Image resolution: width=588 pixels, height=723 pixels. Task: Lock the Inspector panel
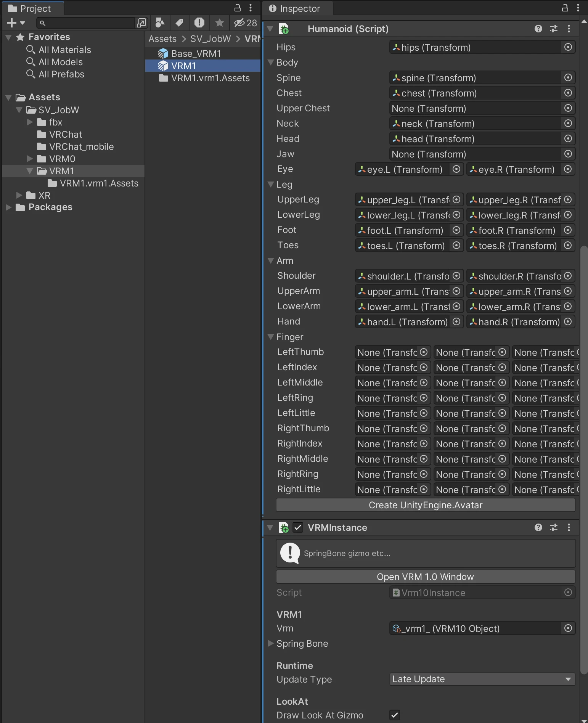click(x=565, y=8)
